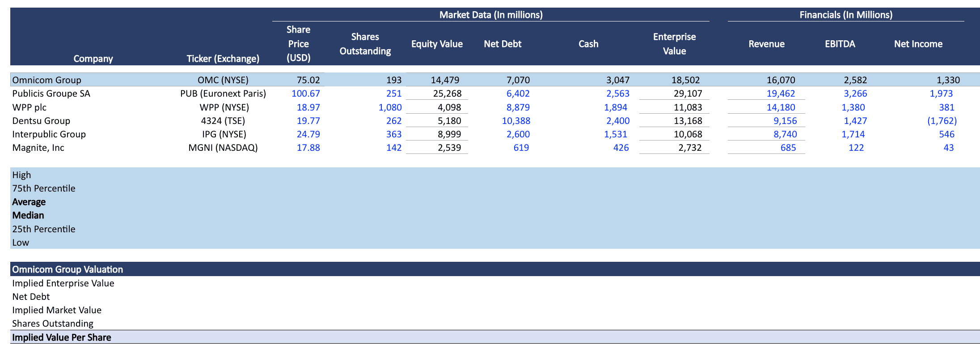Click Omnicom net income 1,330
Screen dimensions: 980x358
(948, 80)
